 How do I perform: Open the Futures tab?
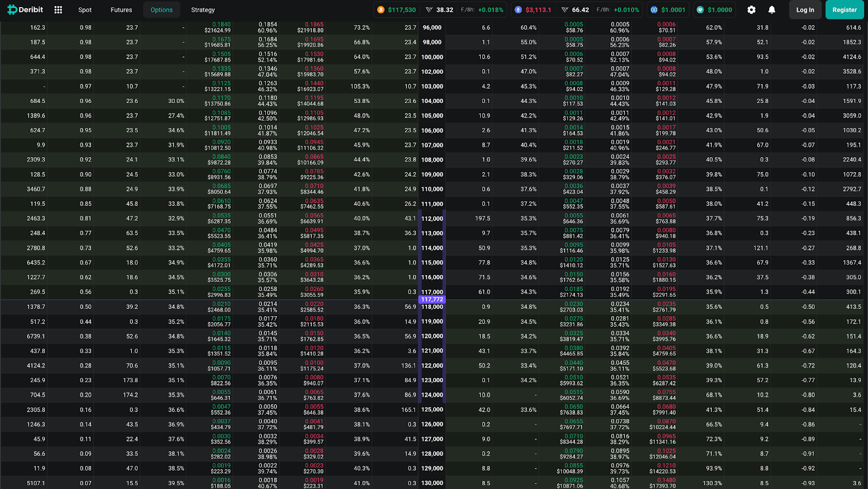(x=121, y=10)
